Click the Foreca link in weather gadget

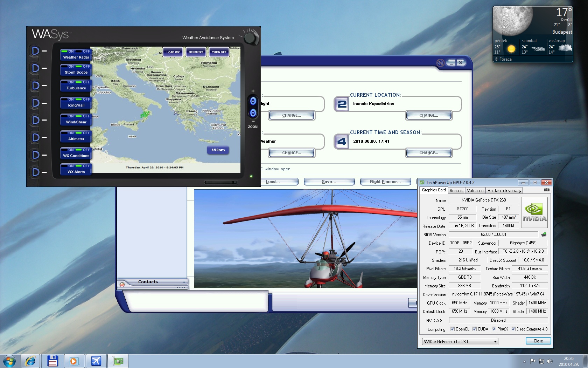[503, 59]
